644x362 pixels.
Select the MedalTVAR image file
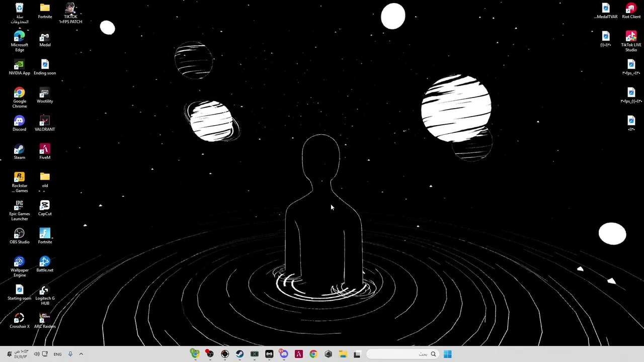606,11
